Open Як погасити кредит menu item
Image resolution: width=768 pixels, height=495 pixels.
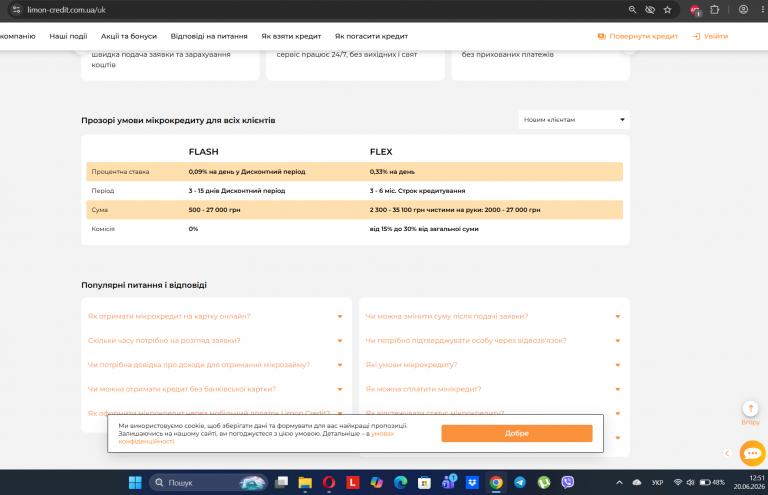pos(371,36)
